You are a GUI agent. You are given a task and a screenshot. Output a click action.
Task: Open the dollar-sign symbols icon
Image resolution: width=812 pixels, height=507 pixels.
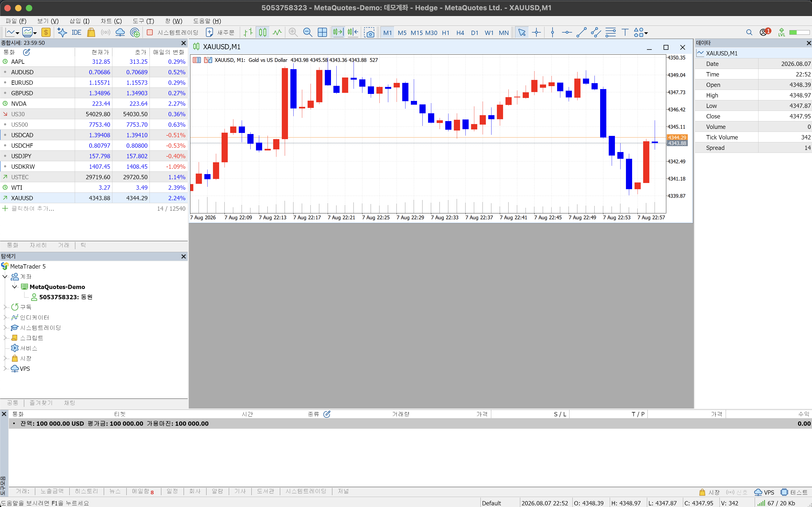(45, 33)
